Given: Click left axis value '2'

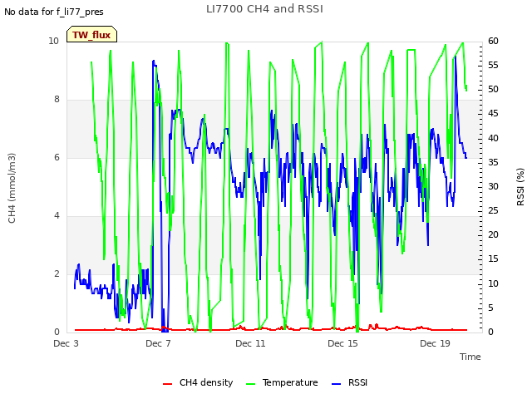Looking at the screenshot, I should pos(57,273).
